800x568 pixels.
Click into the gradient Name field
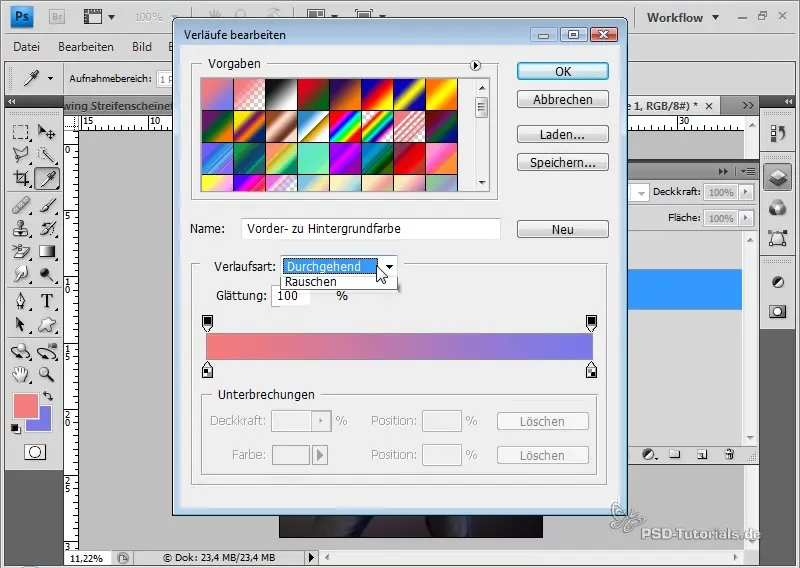click(x=371, y=229)
